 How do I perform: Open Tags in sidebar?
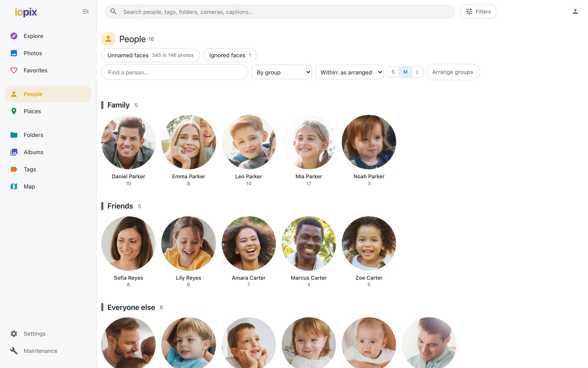(x=48, y=169)
